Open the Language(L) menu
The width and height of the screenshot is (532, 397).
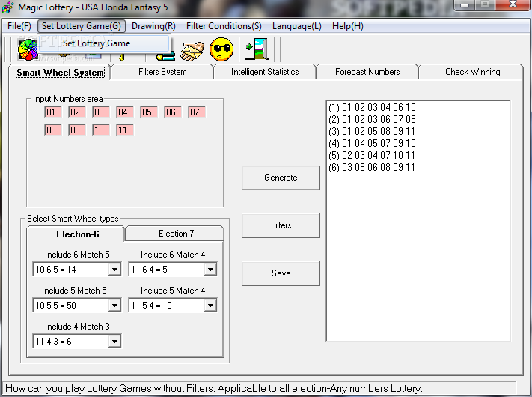click(297, 26)
